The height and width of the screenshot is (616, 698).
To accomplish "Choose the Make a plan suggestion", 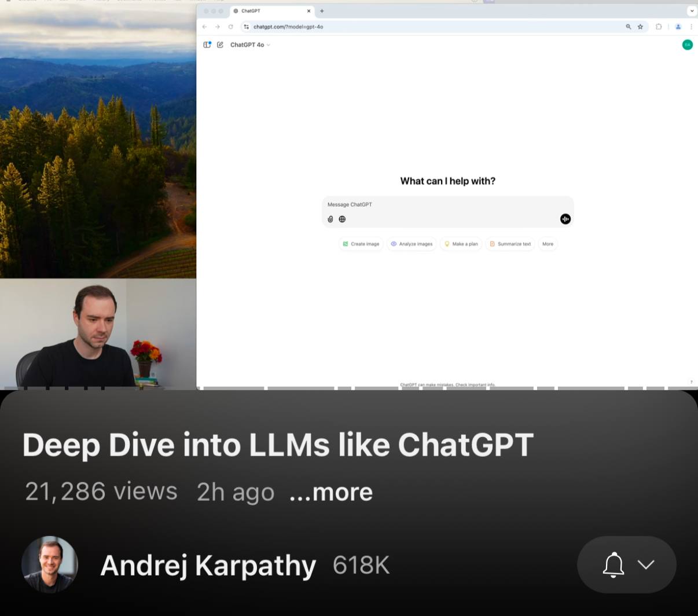I will click(x=461, y=244).
